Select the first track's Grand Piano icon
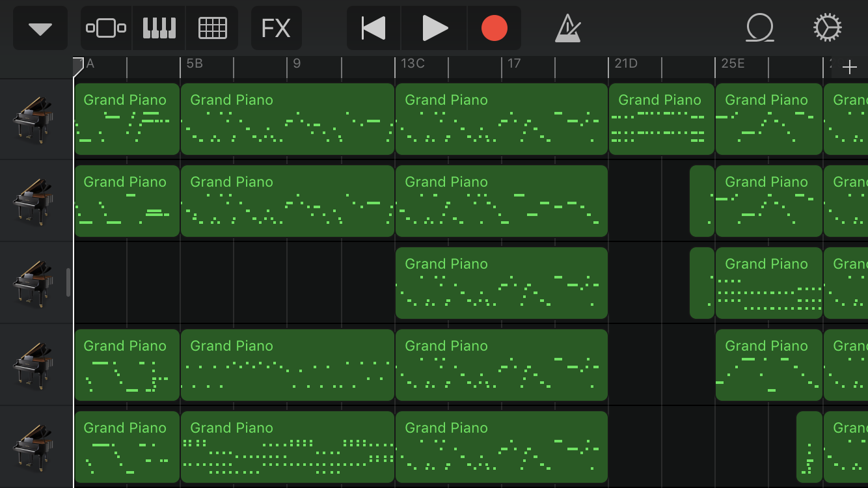 click(x=34, y=119)
